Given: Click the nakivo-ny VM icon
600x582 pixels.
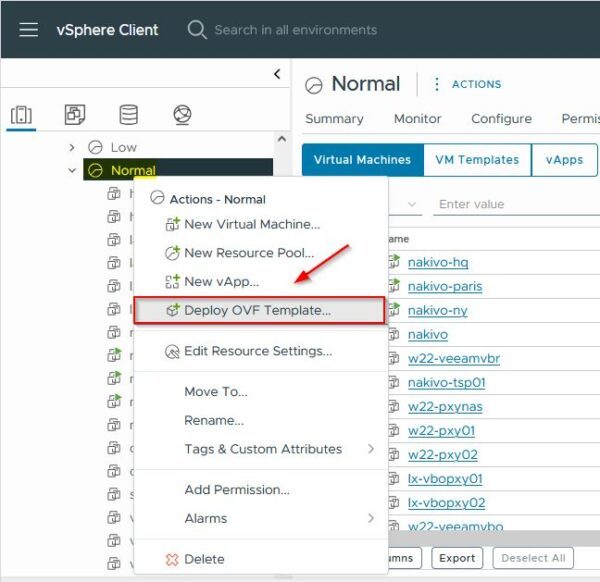Looking at the screenshot, I should (x=394, y=310).
